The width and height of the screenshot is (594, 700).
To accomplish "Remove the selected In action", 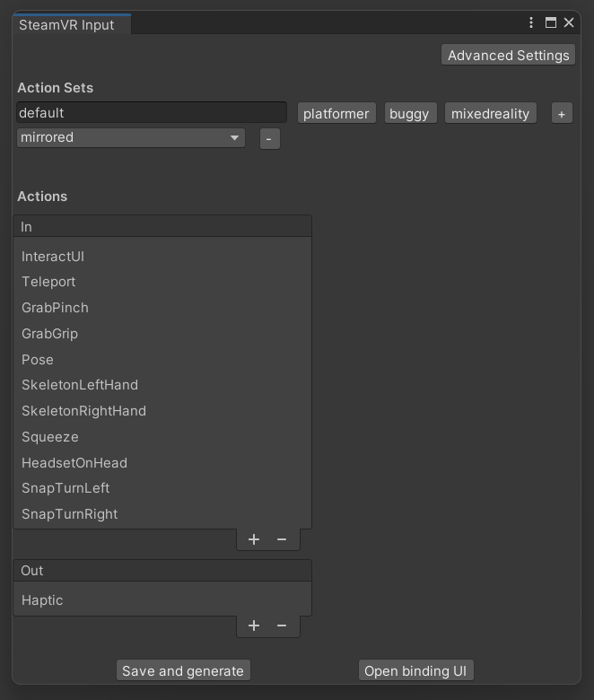I will 282,539.
